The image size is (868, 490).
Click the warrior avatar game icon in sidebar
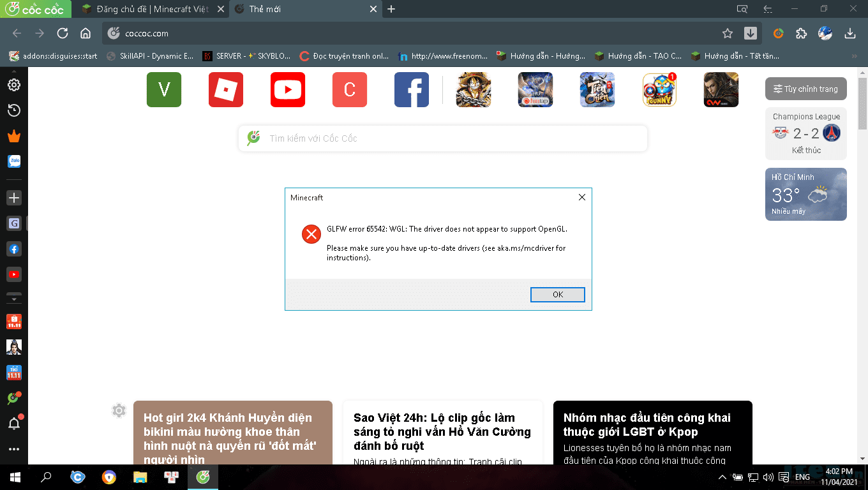(x=13, y=346)
